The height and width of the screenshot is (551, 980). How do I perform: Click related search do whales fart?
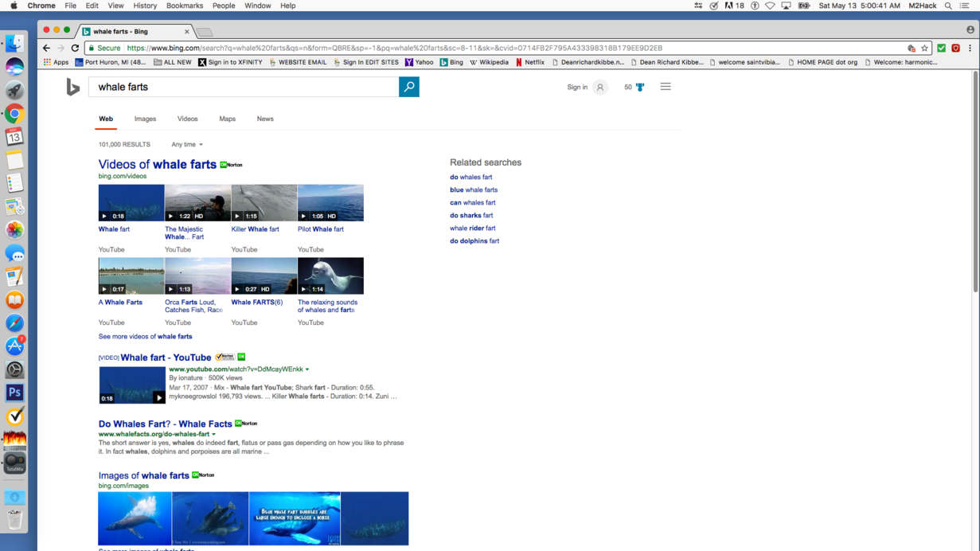[471, 178]
